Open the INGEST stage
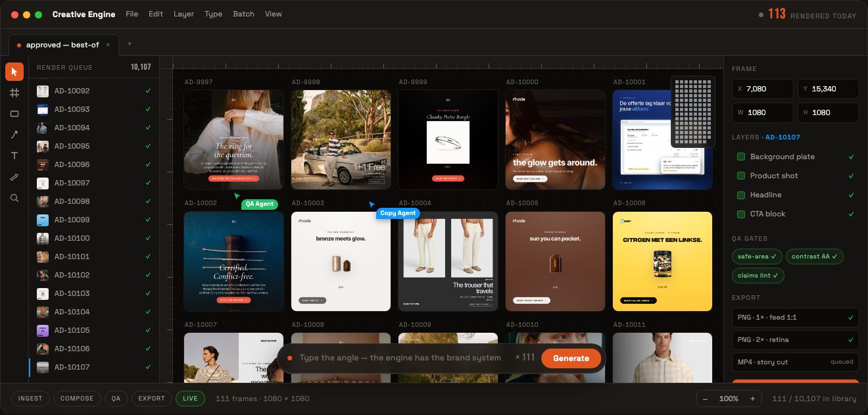Viewport: 868px width, 415px height. pyautogui.click(x=30, y=399)
